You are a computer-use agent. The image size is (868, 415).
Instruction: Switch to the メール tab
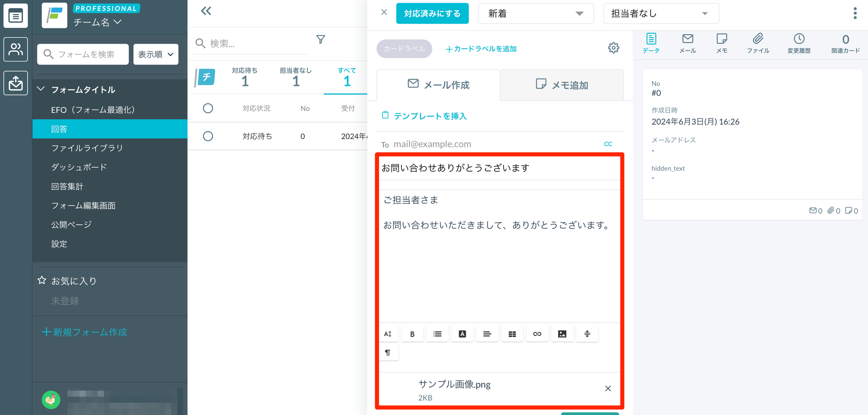click(687, 43)
